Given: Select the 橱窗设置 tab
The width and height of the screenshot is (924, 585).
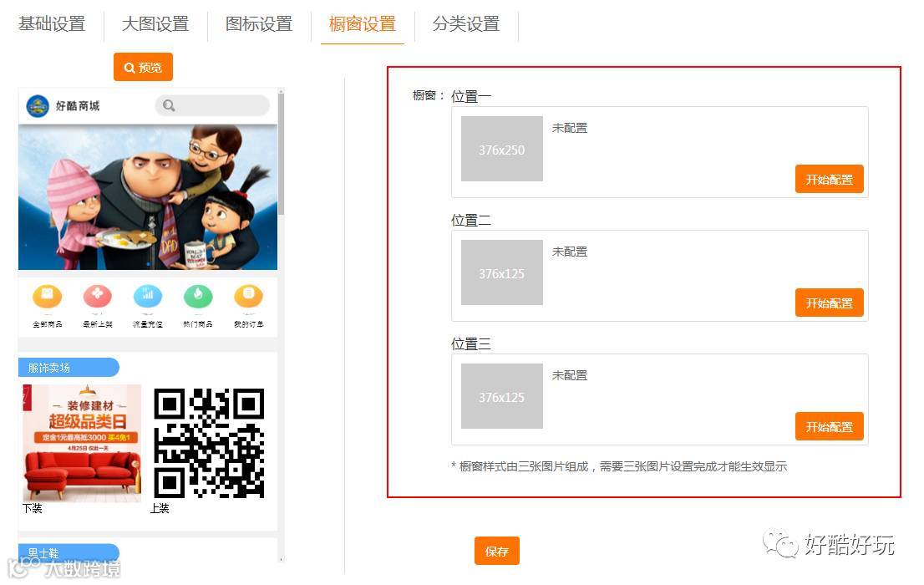Looking at the screenshot, I should click(x=363, y=23).
